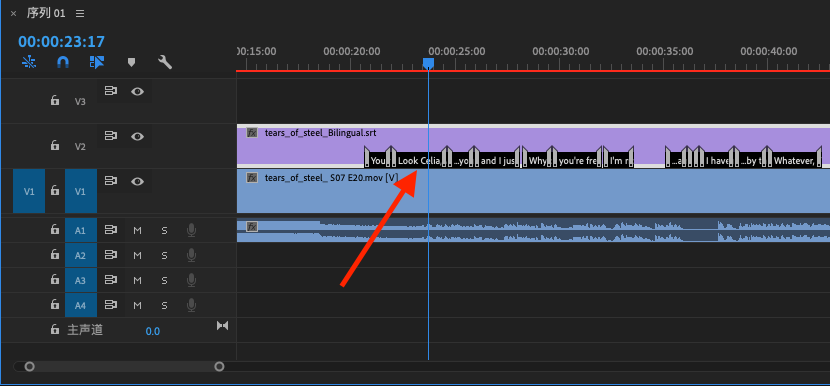The image size is (830, 386).
Task: Enable voice-over record on A1
Action: pyautogui.click(x=191, y=230)
